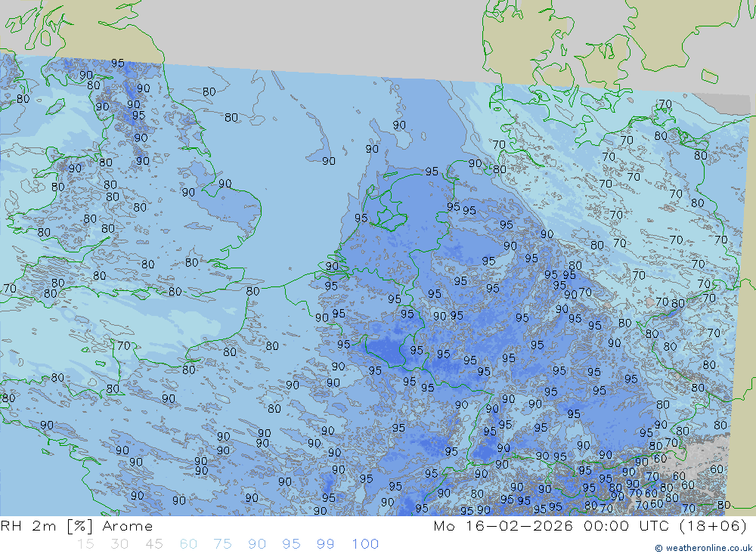This screenshot has width=756, height=554.
Task: Select the legend value 75
Action: tap(223, 544)
